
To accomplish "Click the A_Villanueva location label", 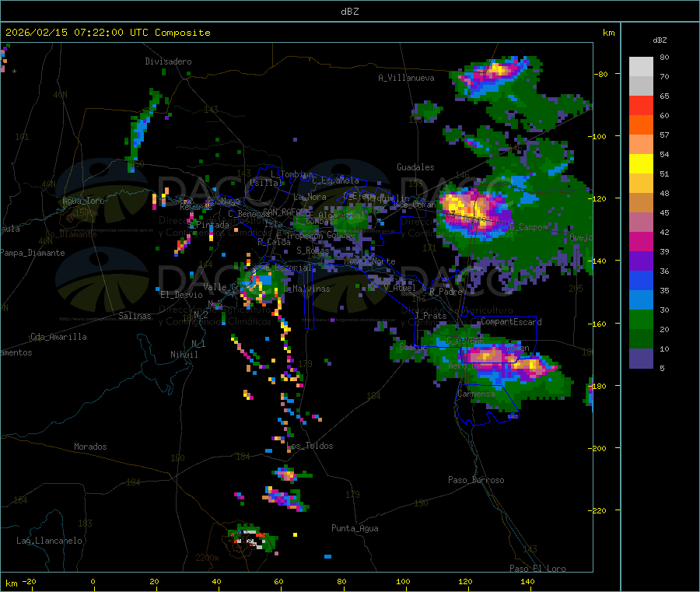I will 406,78.
